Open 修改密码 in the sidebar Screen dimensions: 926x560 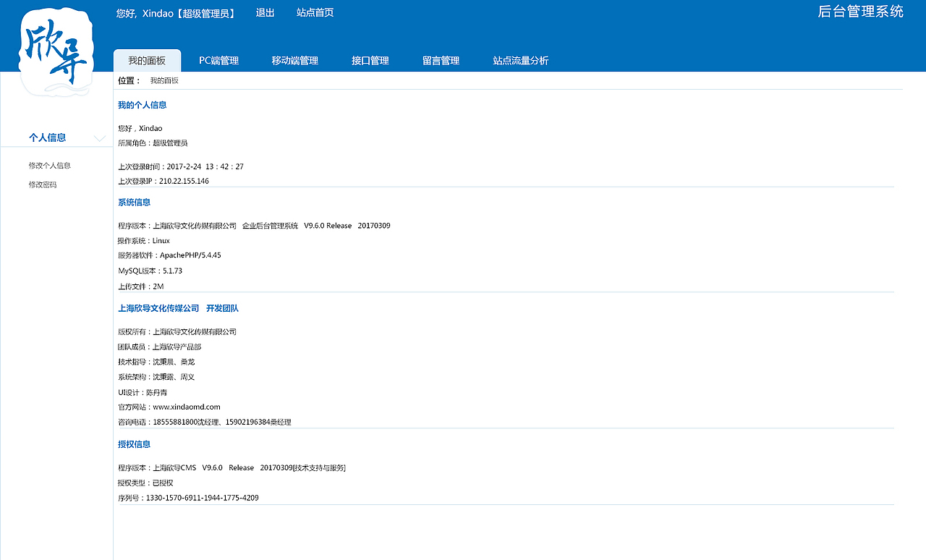43,185
